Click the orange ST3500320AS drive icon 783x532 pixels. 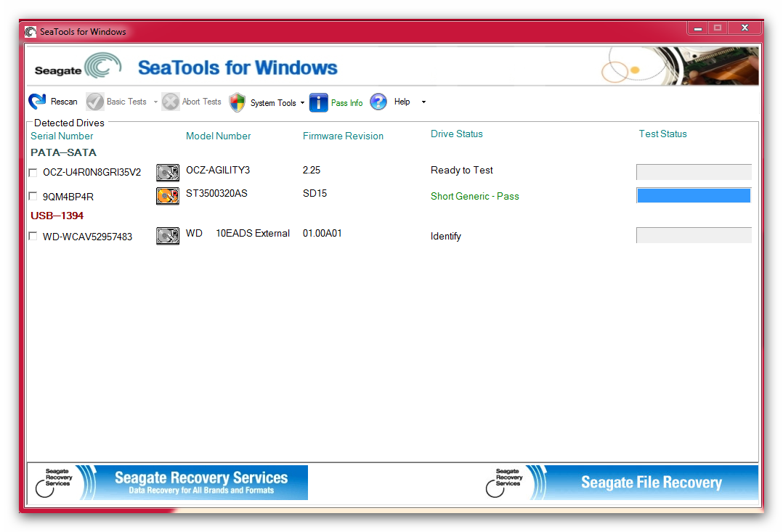click(x=168, y=196)
